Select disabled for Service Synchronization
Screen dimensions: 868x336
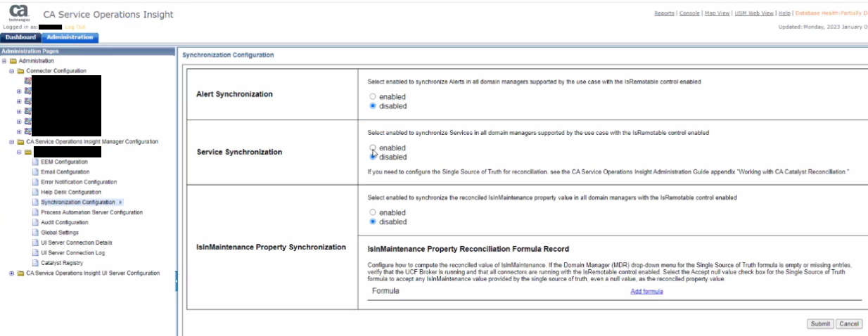tap(373, 157)
